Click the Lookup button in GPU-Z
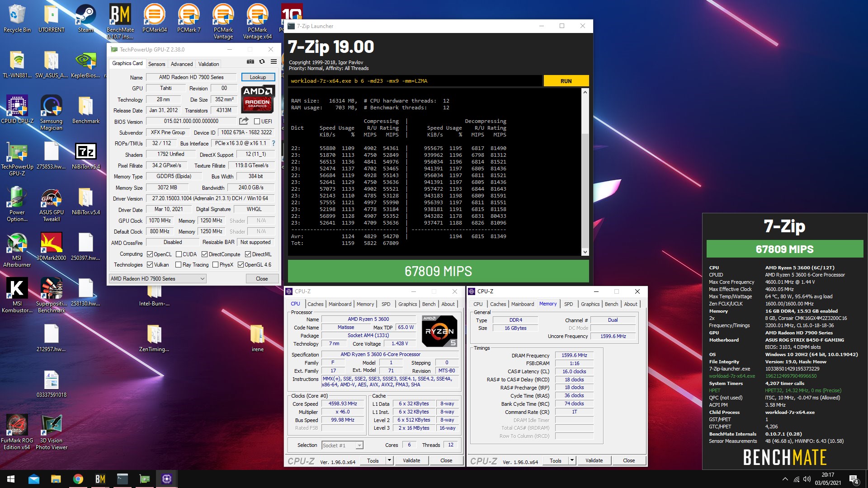This screenshot has height=488, width=868. click(258, 77)
